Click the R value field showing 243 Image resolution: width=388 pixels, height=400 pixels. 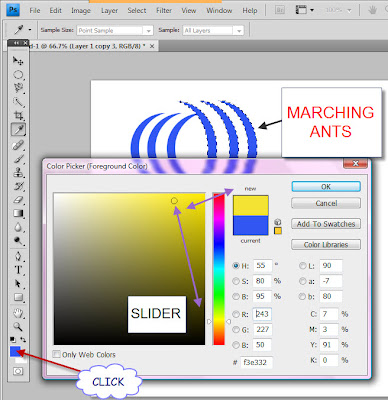[262, 314]
